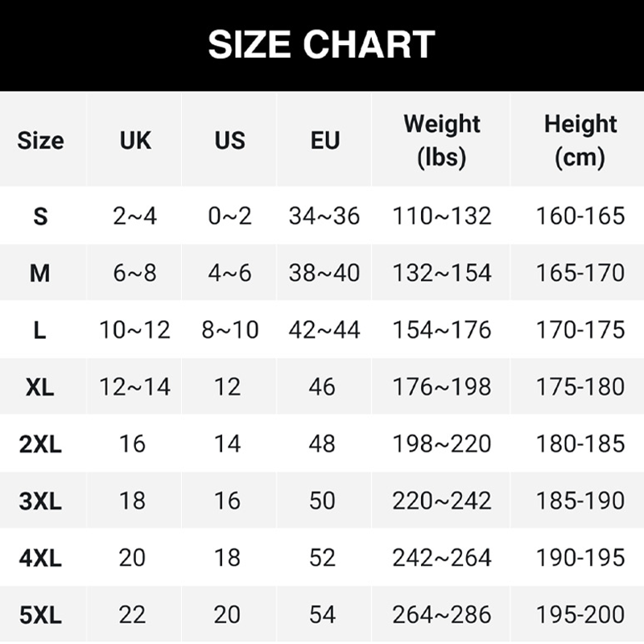Click the XL size row label
Screen dimensions: 644x644
coord(40,387)
